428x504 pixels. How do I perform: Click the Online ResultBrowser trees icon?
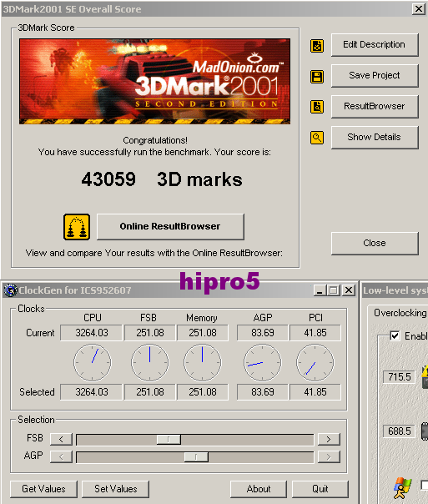[77, 227]
